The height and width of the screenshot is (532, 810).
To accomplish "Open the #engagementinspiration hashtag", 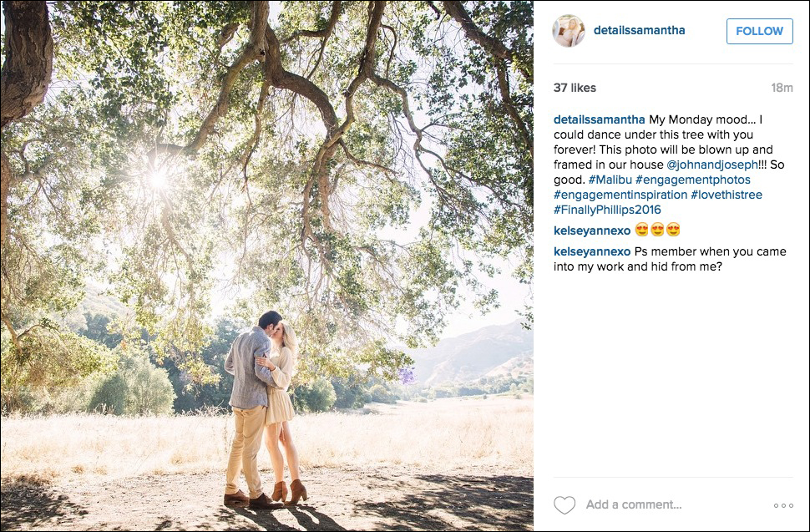I will click(x=620, y=195).
